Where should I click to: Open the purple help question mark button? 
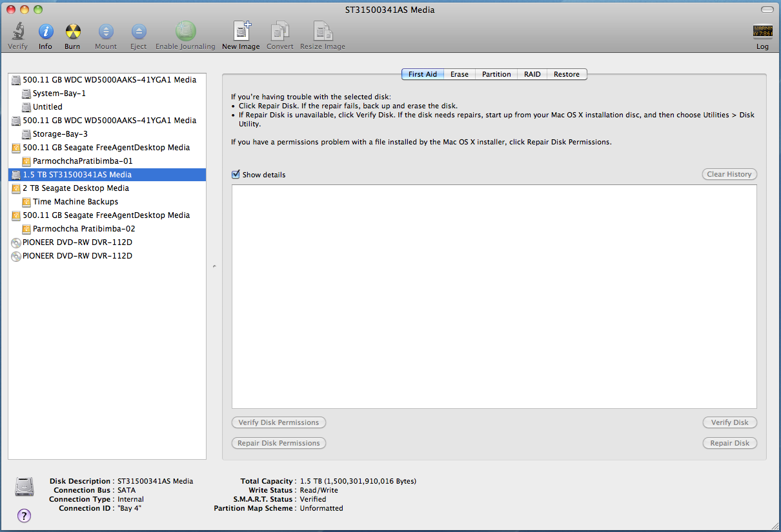pos(24,515)
